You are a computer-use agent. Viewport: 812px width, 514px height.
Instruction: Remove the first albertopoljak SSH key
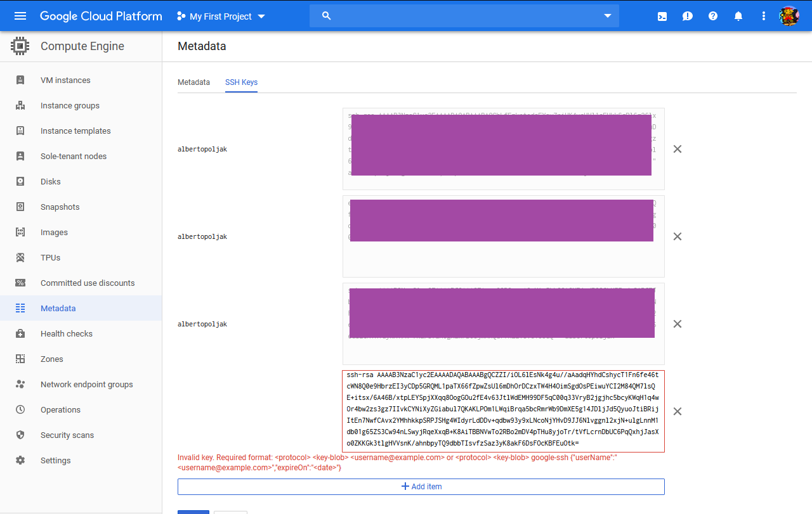pos(678,149)
